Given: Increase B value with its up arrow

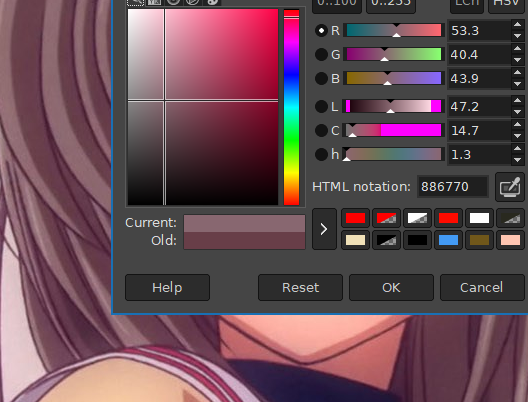Looking at the screenshot, I should (518, 73).
